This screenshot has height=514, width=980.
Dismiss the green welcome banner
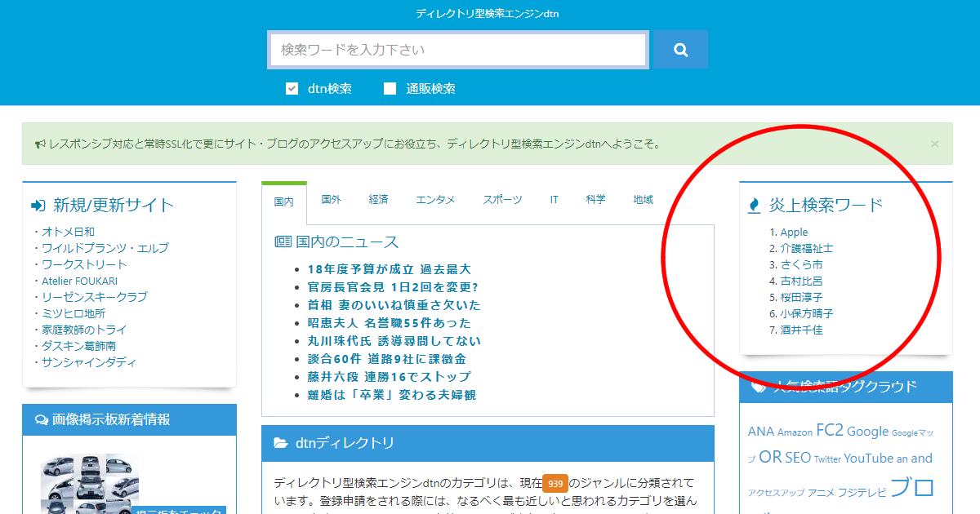[934, 144]
